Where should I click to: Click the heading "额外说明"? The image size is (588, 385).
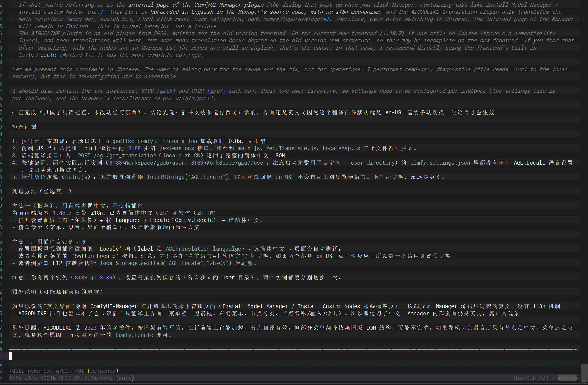pyautogui.click(x=24, y=292)
